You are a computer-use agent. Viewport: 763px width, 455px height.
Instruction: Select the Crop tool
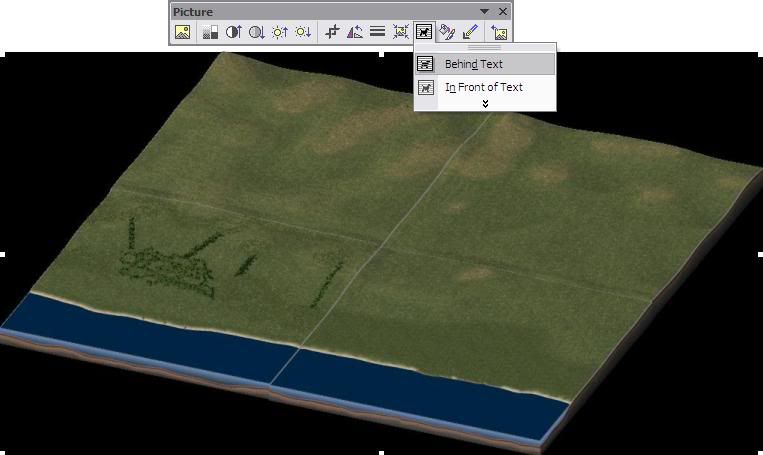click(332, 32)
